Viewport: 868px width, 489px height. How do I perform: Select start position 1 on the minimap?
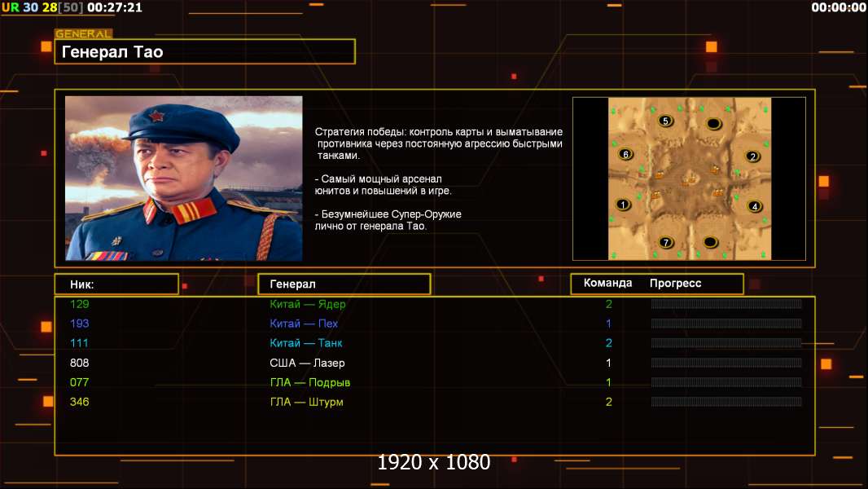pyautogui.click(x=623, y=205)
